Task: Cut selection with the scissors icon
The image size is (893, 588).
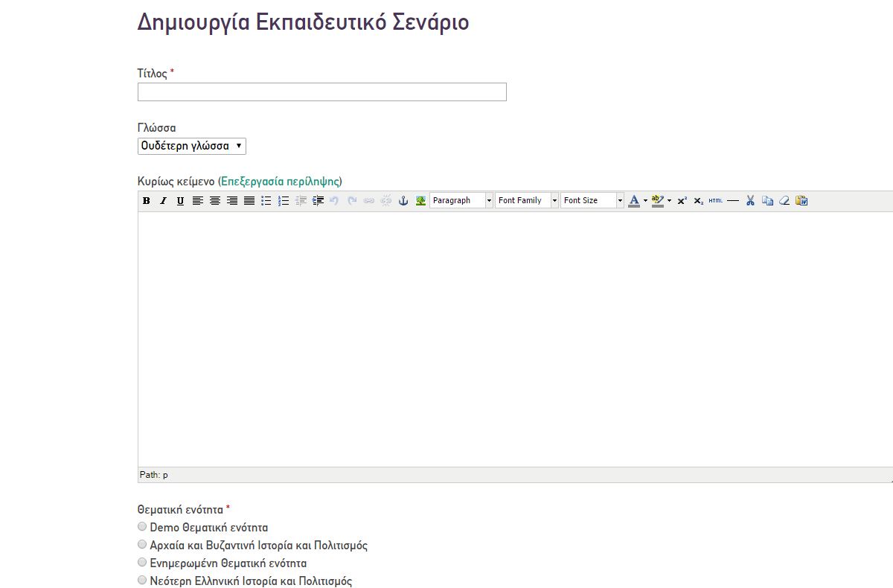Action: tap(750, 201)
